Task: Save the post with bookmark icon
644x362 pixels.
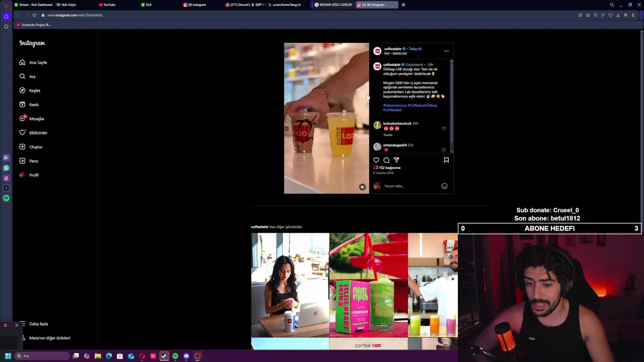Action: [446, 160]
